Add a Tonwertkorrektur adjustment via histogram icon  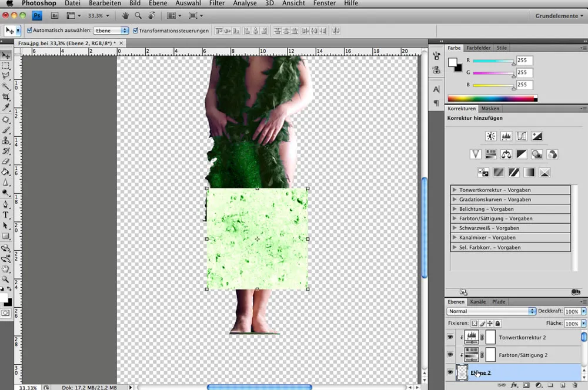coord(506,136)
